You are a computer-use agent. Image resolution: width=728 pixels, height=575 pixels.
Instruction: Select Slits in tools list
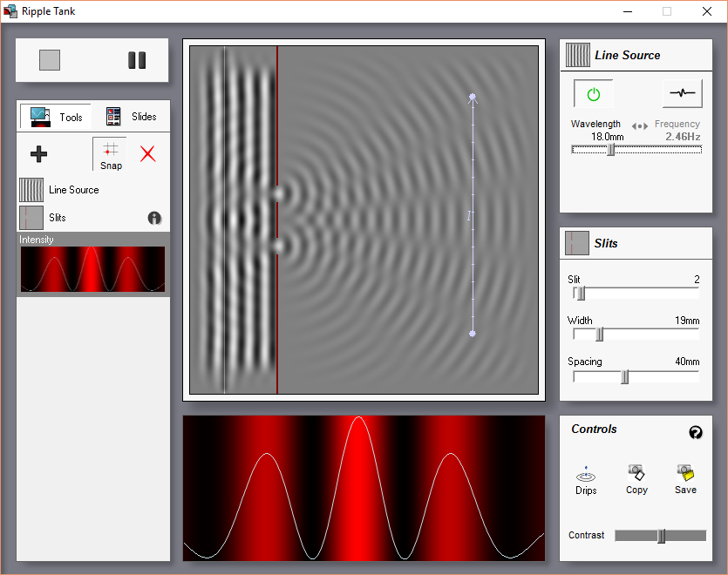[x=93, y=218]
